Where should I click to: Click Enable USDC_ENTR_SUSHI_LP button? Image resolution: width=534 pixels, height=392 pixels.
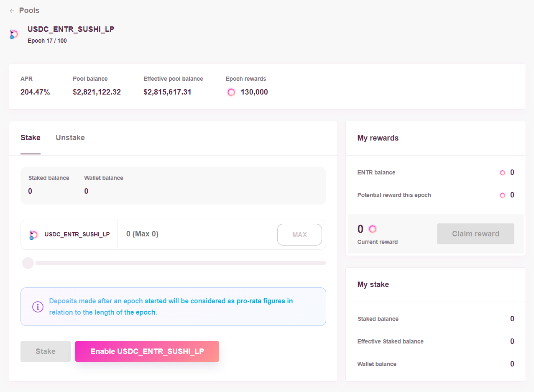click(x=147, y=351)
